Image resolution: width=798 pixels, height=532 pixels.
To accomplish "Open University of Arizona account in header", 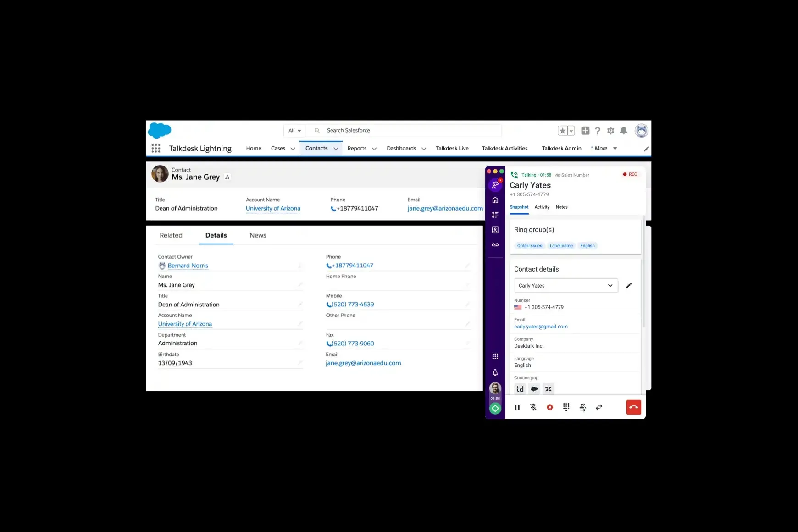I will (x=273, y=208).
